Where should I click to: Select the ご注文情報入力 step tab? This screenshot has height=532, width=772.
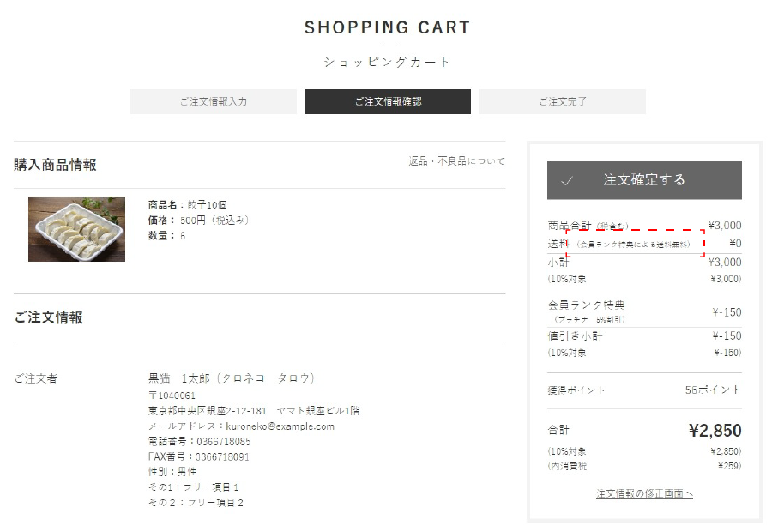pos(214,101)
